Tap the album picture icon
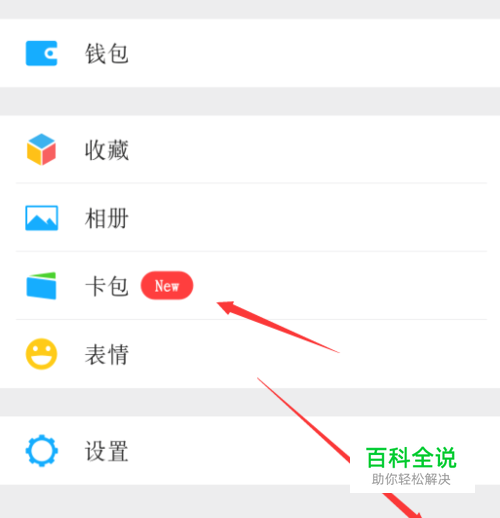Image resolution: width=500 pixels, height=518 pixels. coord(42,218)
